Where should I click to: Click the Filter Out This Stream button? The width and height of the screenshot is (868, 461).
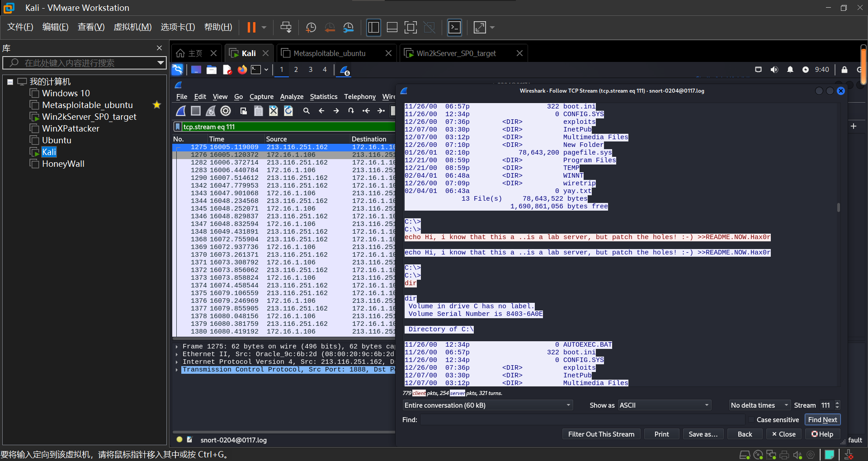point(601,434)
